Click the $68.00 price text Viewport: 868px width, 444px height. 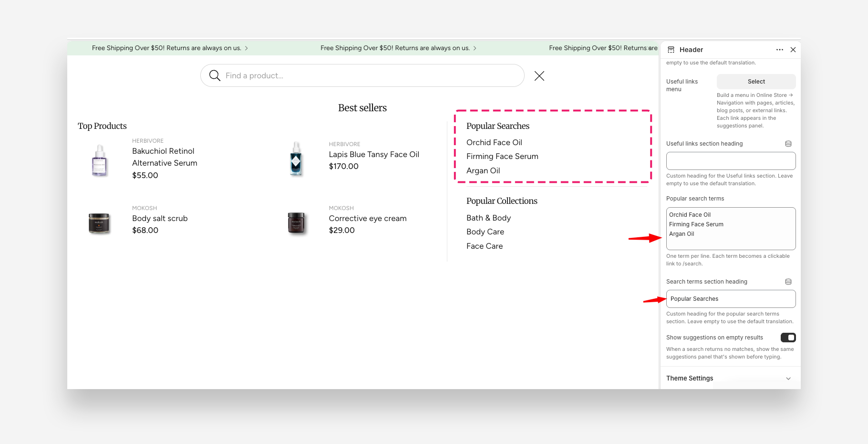click(145, 230)
